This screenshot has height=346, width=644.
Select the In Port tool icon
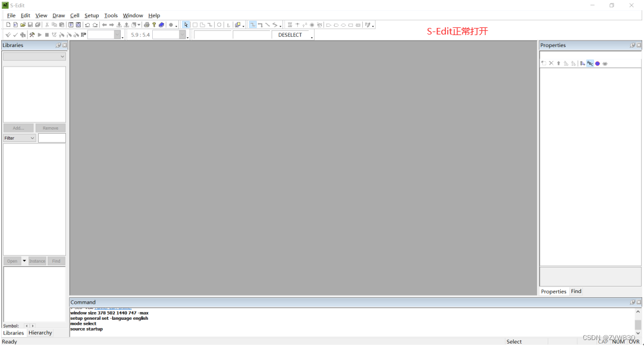[x=329, y=25]
